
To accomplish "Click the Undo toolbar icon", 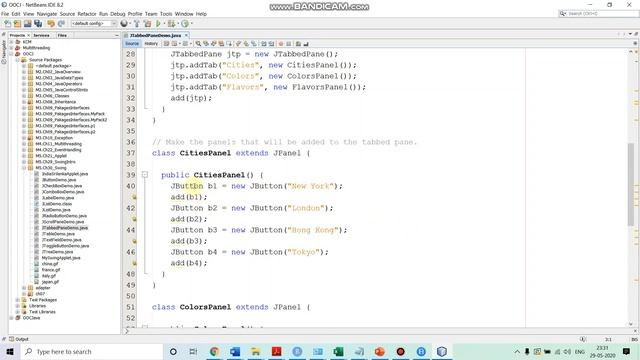I will (51, 24).
